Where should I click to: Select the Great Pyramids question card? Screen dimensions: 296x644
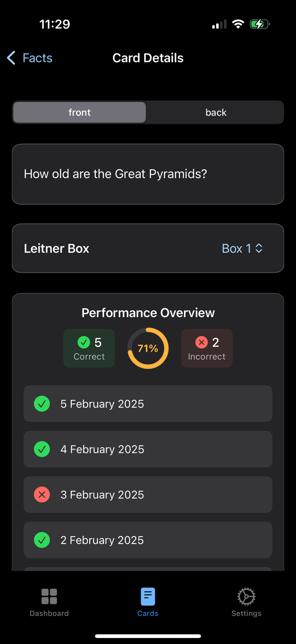point(148,174)
